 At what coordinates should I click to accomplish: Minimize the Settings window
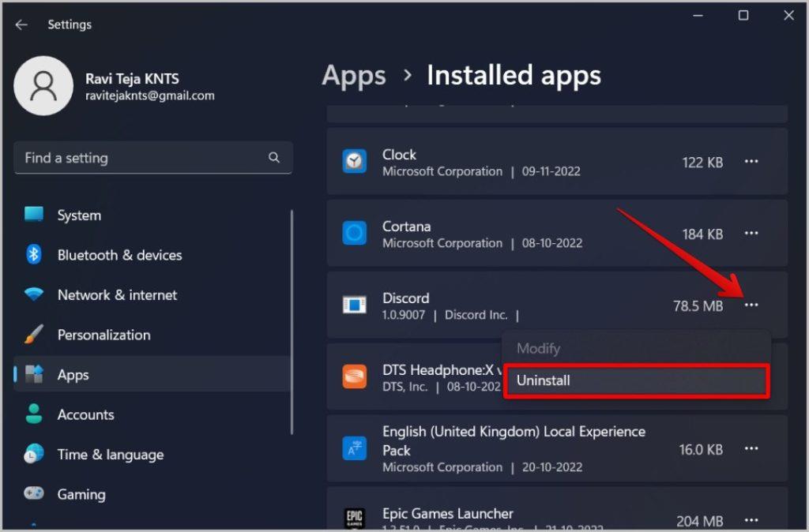tap(698, 16)
